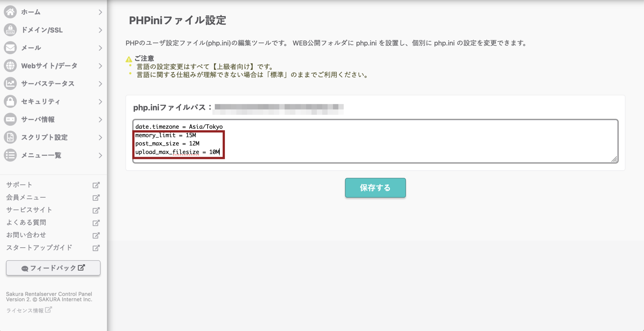Open メール via the envelope icon
Screen dimensions: 644x331
[x=10, y=48]
